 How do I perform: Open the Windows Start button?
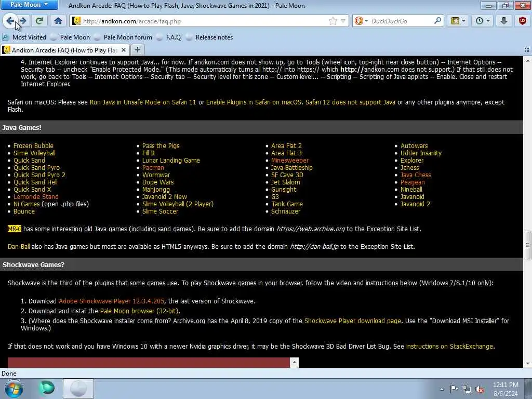pos(14,389)
